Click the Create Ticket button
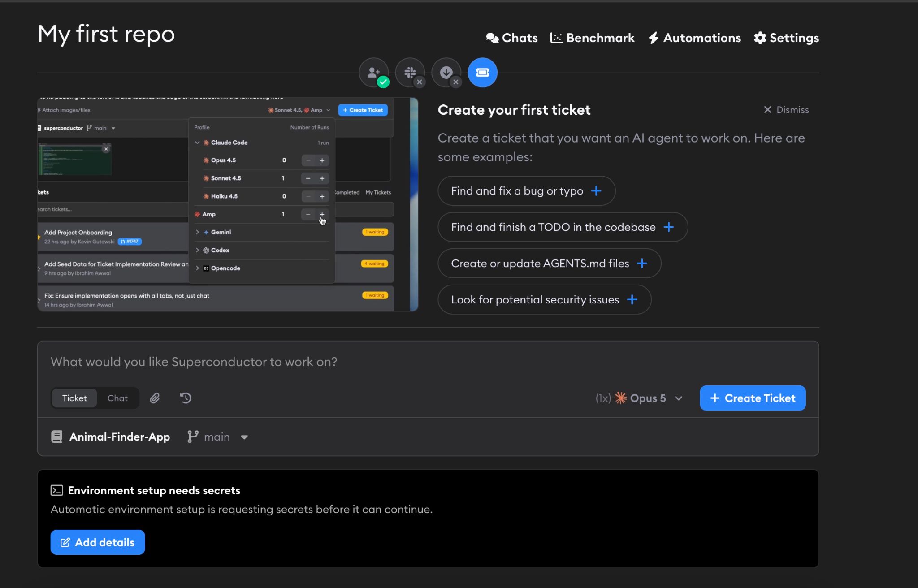 point(753,398)
